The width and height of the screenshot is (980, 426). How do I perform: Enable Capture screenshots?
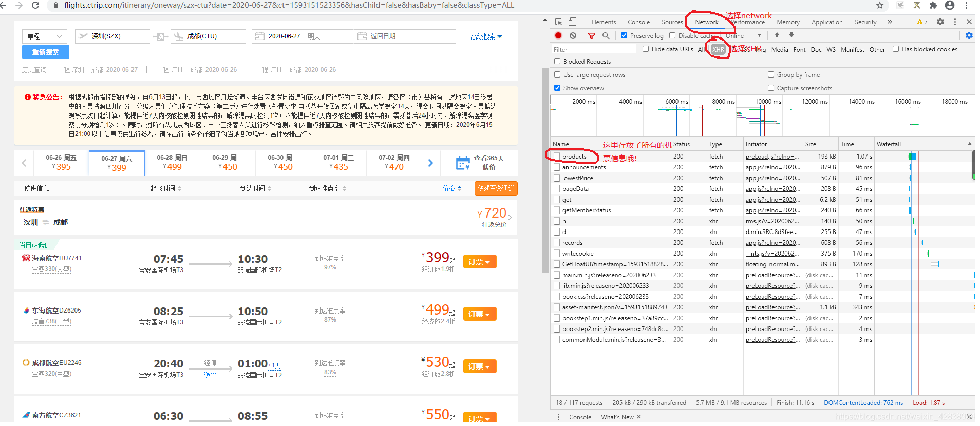coord(771,88)
